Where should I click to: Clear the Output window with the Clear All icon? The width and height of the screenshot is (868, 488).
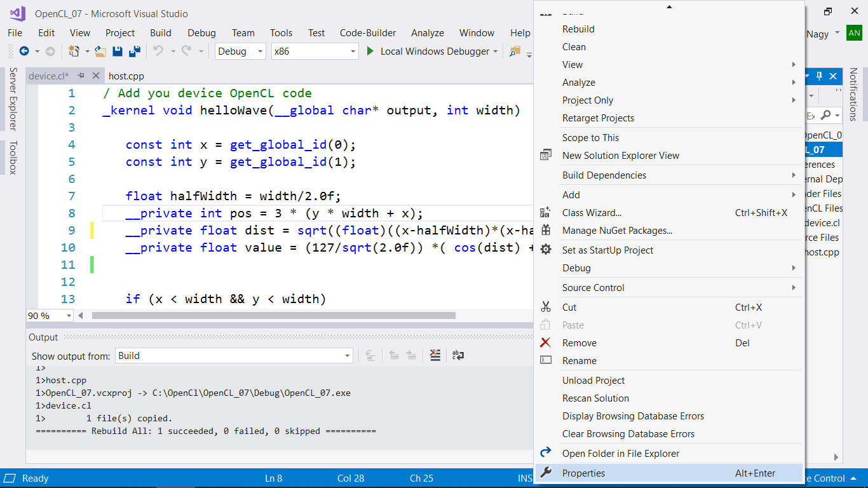[x=435, y=355]
